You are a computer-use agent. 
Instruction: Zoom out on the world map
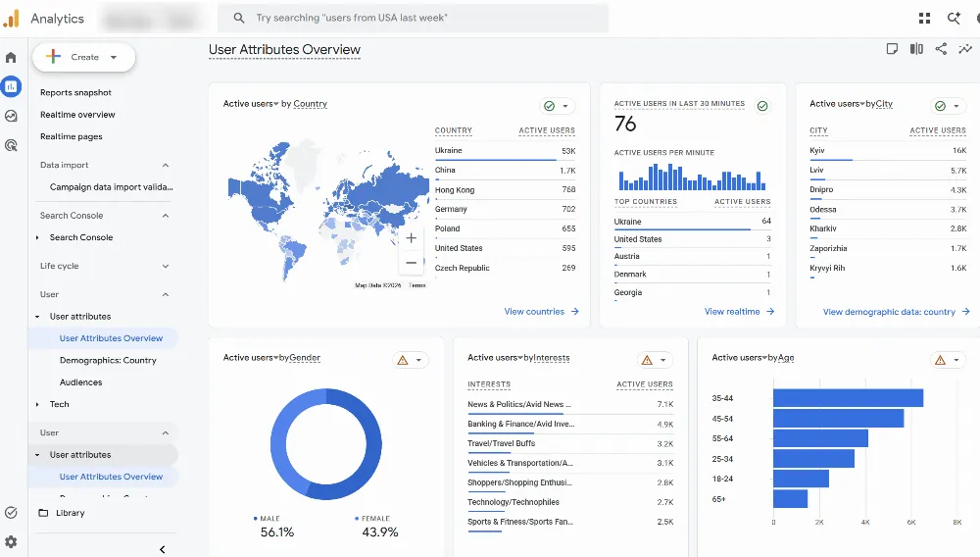(412, 263)
